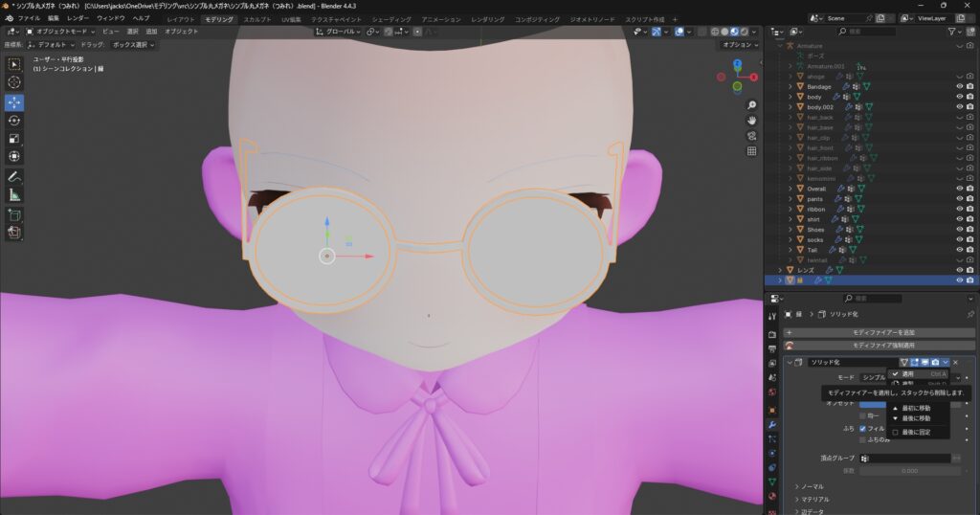
Task: Choose 最後に移動 in modifier menu
Action: click(x=919, y=418)
